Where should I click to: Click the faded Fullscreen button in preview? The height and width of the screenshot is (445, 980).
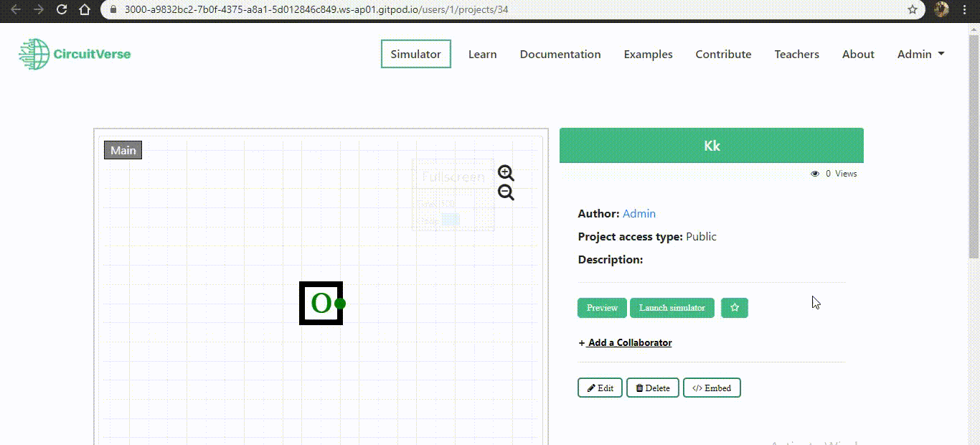pyautogui.click(x=453, y=177)
